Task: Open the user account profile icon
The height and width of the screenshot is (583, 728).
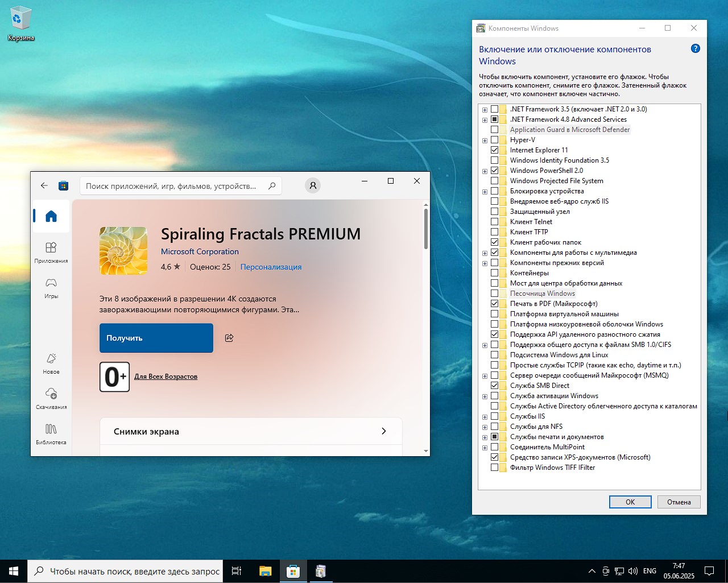Action: (x=313, y=185)
